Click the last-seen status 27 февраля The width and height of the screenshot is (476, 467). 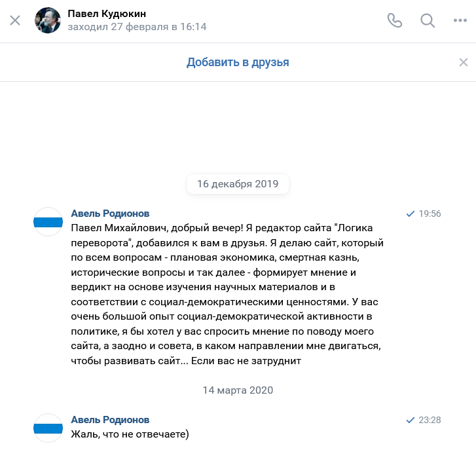pyautogui.click(x=137, y=27)
